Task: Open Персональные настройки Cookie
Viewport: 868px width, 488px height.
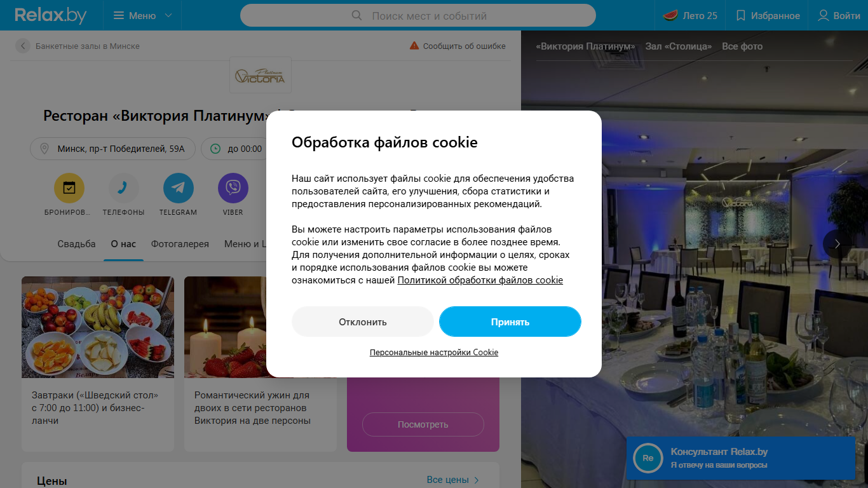Action: [x=434, y=352]
